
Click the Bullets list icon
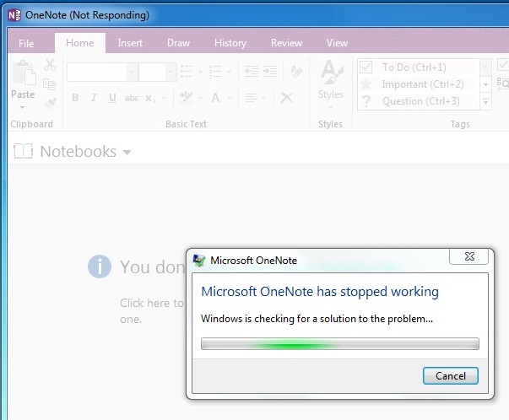tap(187, 72)
